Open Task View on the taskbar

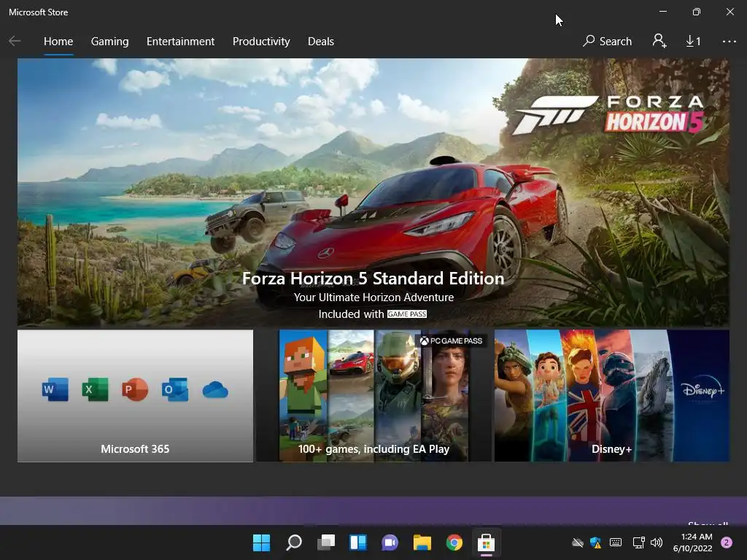click(x=326, y=542)
